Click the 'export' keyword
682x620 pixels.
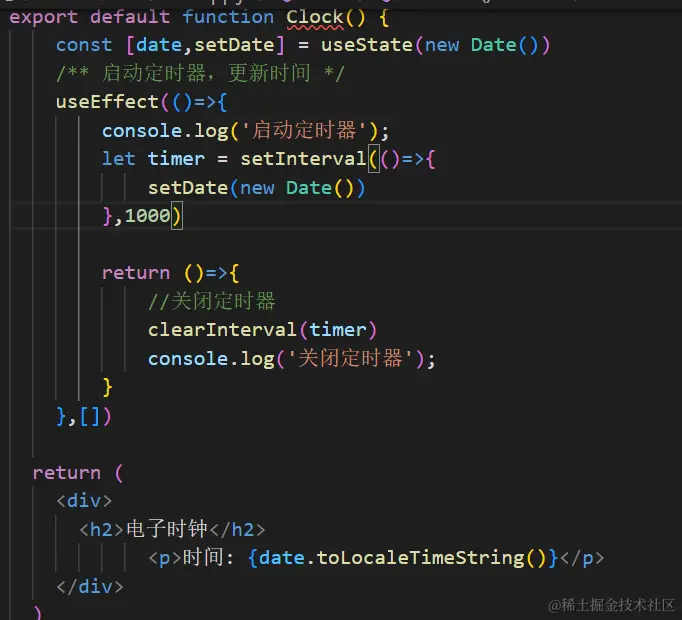tap(43, 17)
